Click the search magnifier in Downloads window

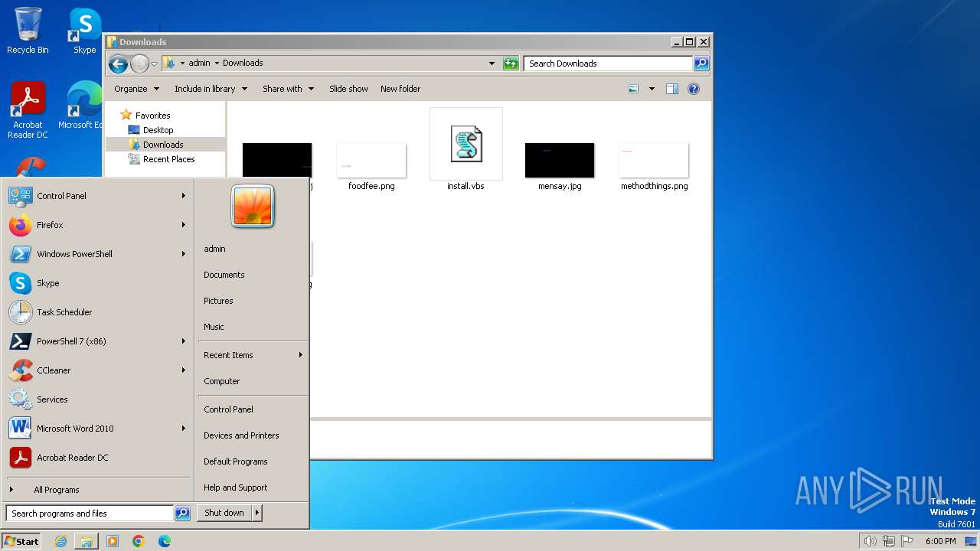[x=701, y=64]
